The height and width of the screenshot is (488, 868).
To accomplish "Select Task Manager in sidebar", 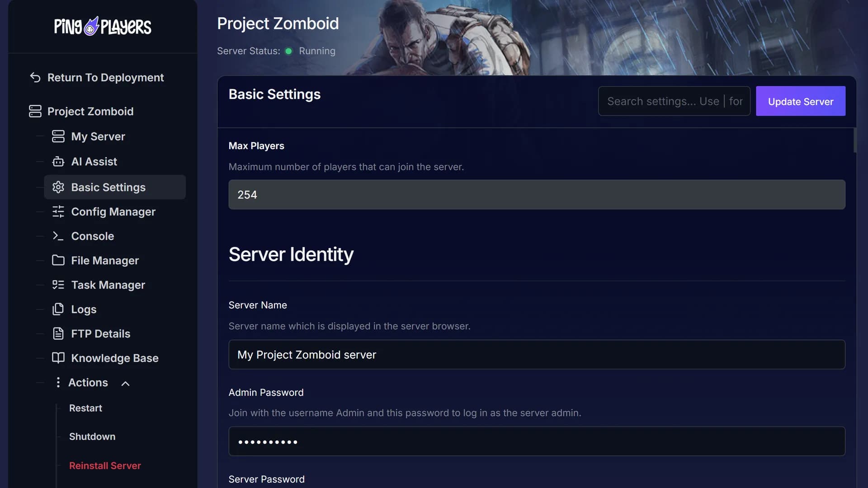I will pos(108,285).
